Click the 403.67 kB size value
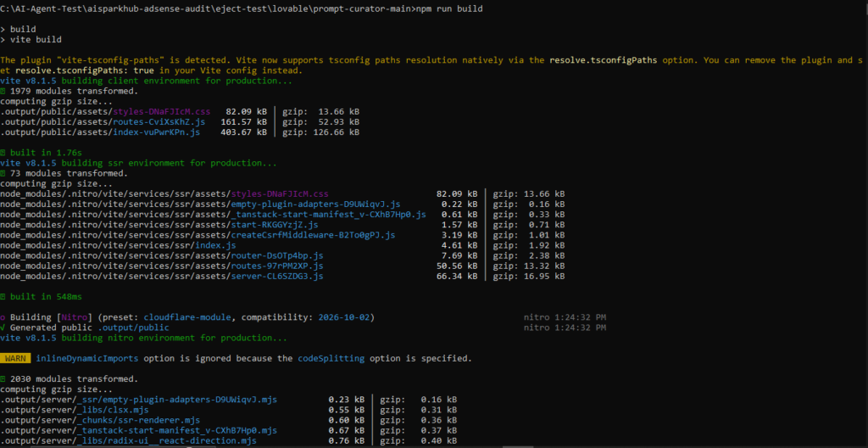The width and height of the screenshot is (868, 448). (244, 132)
